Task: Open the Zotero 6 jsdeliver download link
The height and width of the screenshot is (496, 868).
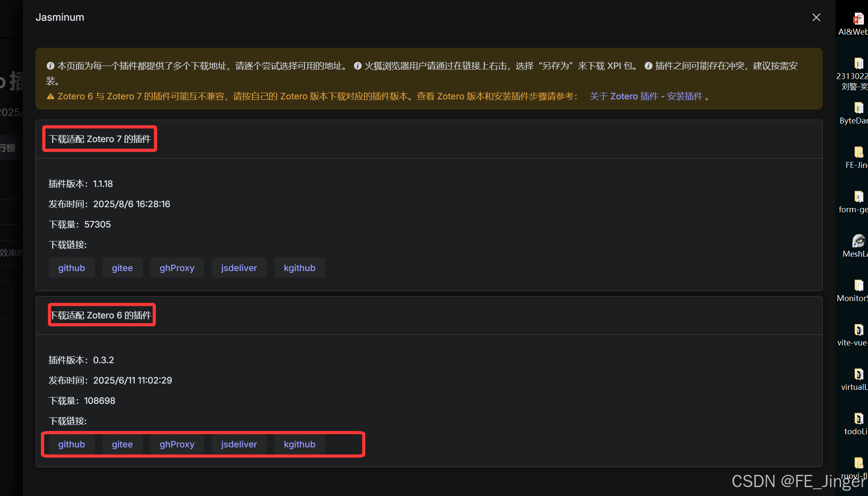Action: (239, 444)
